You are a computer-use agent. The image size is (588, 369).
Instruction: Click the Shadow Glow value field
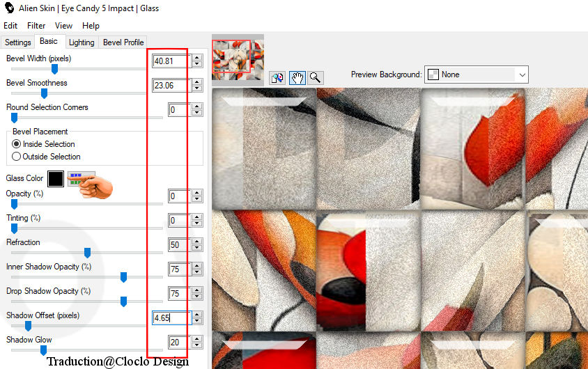[x=180, y=343]
